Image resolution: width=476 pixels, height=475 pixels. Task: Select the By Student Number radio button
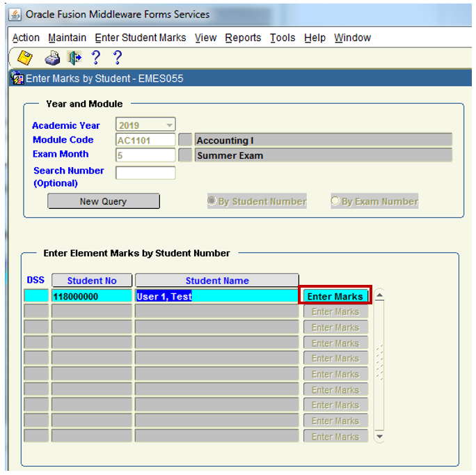[x=212, y=201]
